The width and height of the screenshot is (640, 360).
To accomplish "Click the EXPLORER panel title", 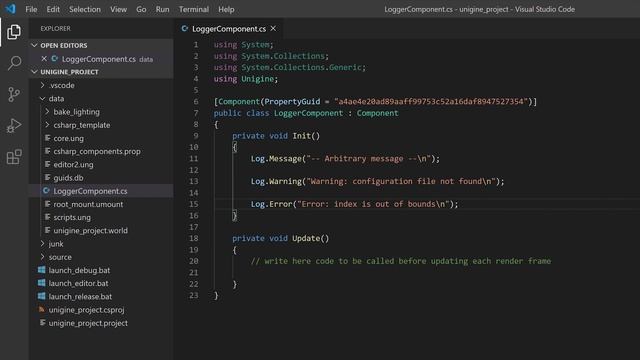I will pos(56,28).
